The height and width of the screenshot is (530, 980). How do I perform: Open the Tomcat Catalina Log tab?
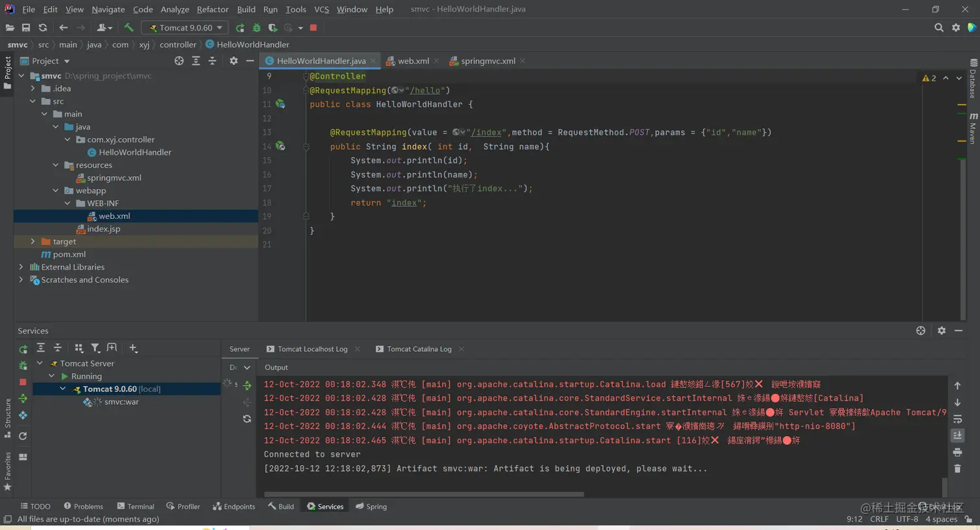pyautogui.click(x=419, y=349)
